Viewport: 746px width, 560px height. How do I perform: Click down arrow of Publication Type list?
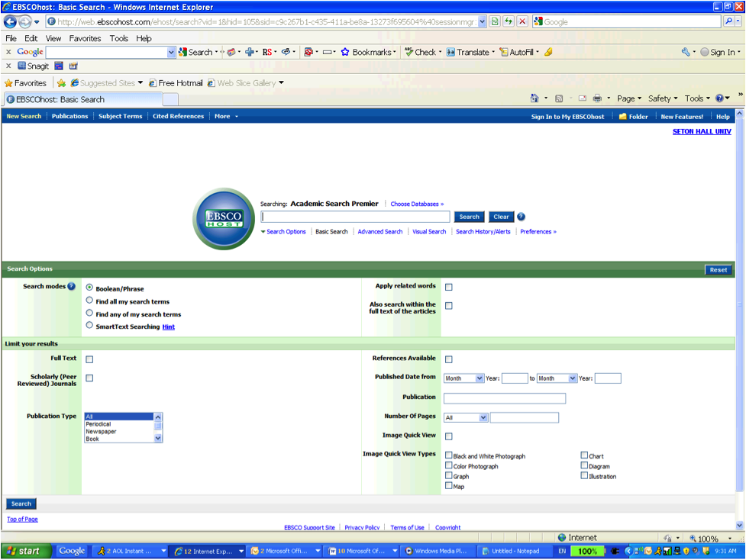coord(158,438)
